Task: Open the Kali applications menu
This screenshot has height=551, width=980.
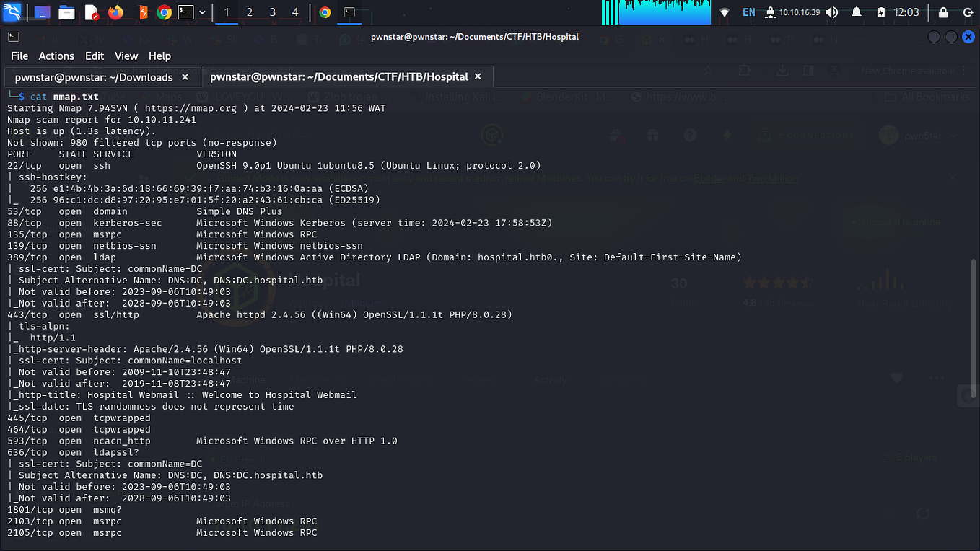Action: pyautogui.click(x=12, y=12)
